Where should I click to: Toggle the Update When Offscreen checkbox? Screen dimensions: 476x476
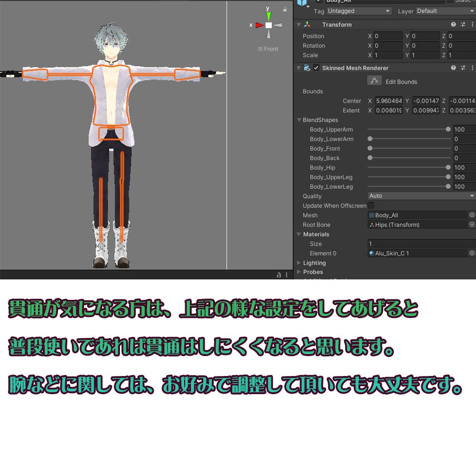371,205
